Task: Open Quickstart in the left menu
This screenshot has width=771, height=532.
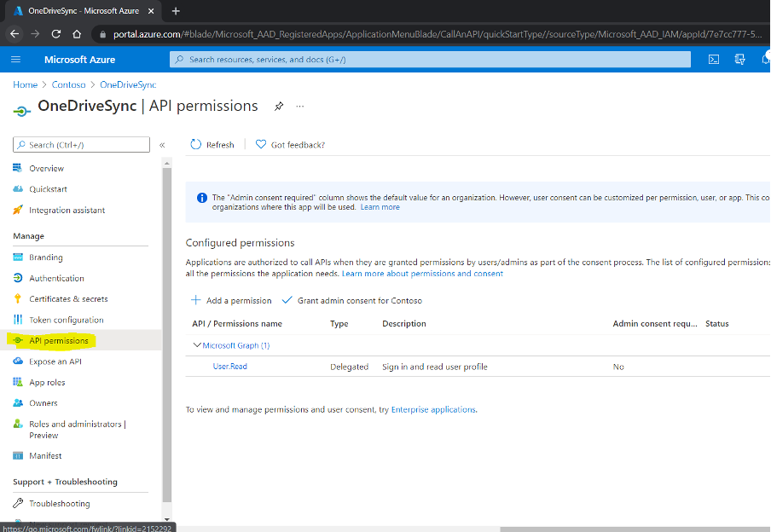Action: [48, 189]
